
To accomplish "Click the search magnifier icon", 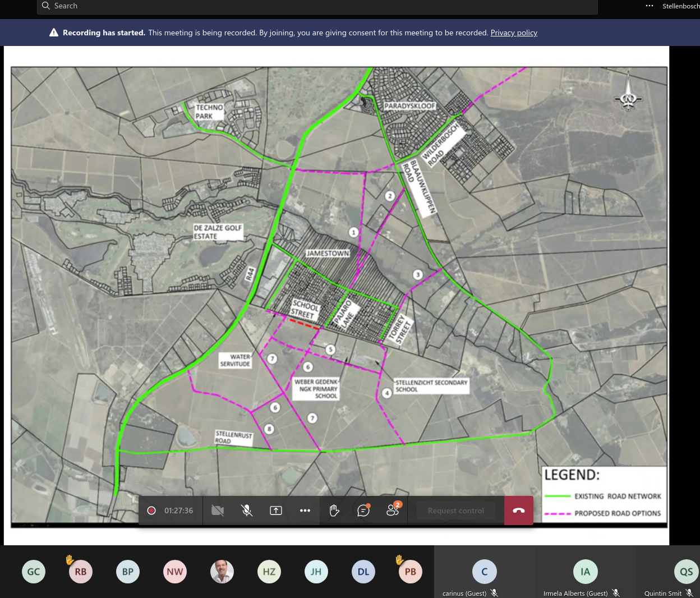I will [x=46, y=6].
